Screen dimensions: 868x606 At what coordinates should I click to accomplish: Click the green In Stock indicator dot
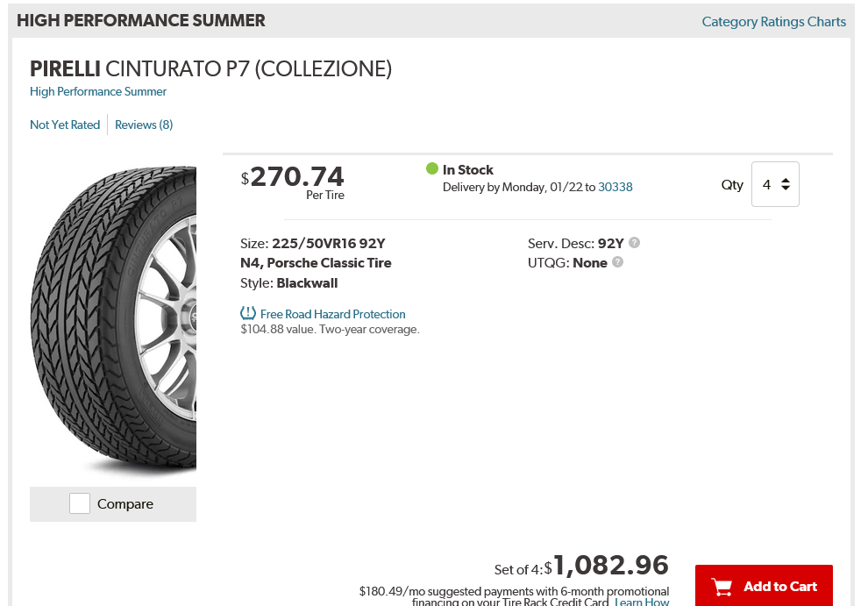[x=431, y=168]
